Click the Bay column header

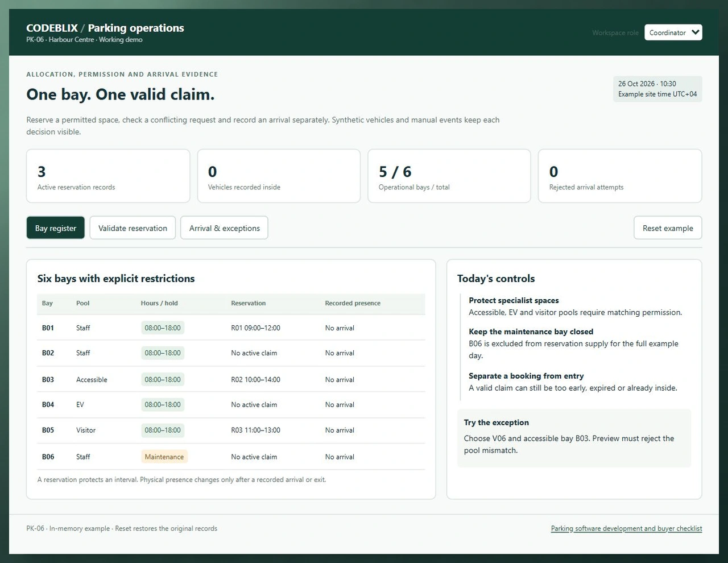[47, 303]
